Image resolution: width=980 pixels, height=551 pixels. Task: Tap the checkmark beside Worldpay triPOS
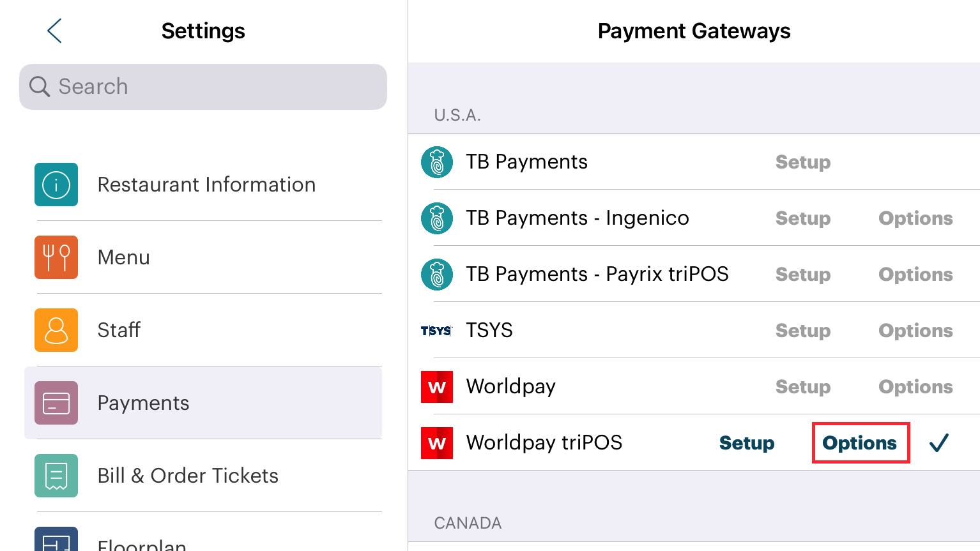939,442
